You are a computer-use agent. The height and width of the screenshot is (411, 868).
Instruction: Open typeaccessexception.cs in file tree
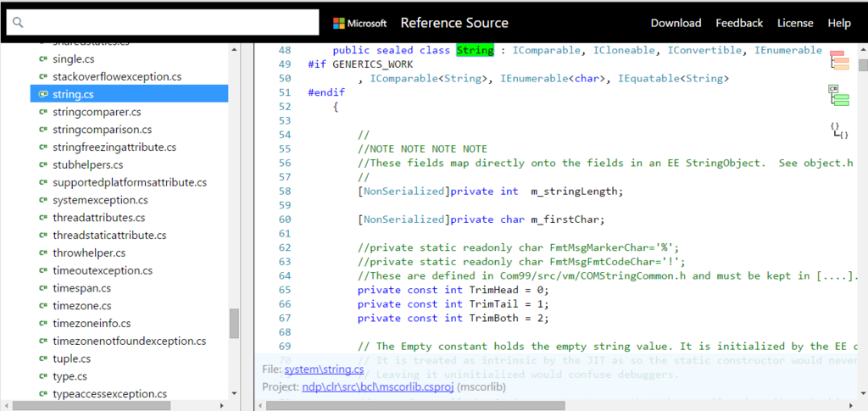[109, 394]
